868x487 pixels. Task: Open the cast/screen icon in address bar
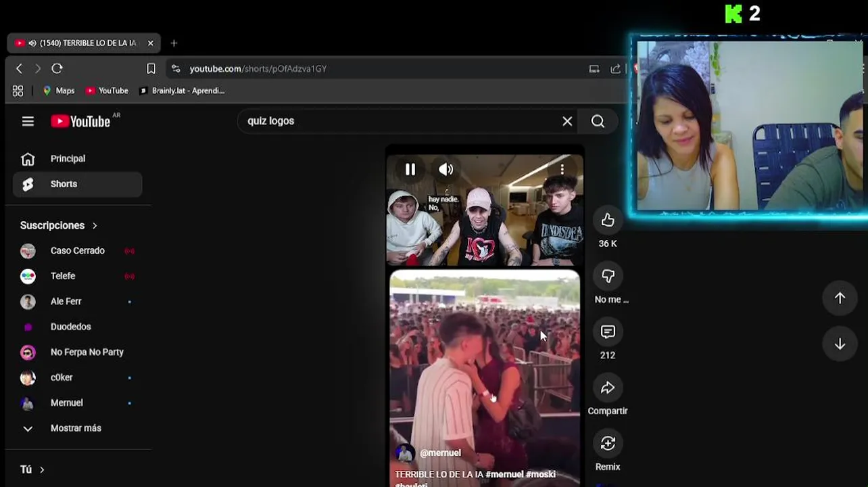coord(594,68)
